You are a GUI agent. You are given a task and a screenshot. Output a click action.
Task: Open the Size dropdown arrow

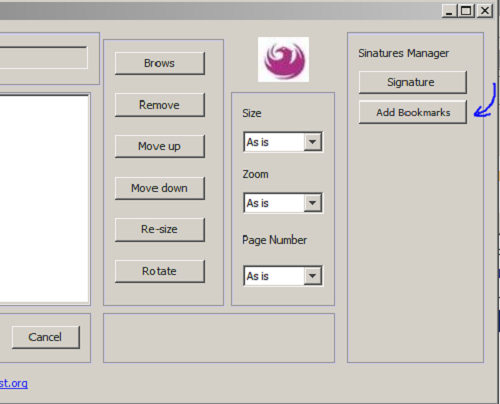[x=313, y=142]
